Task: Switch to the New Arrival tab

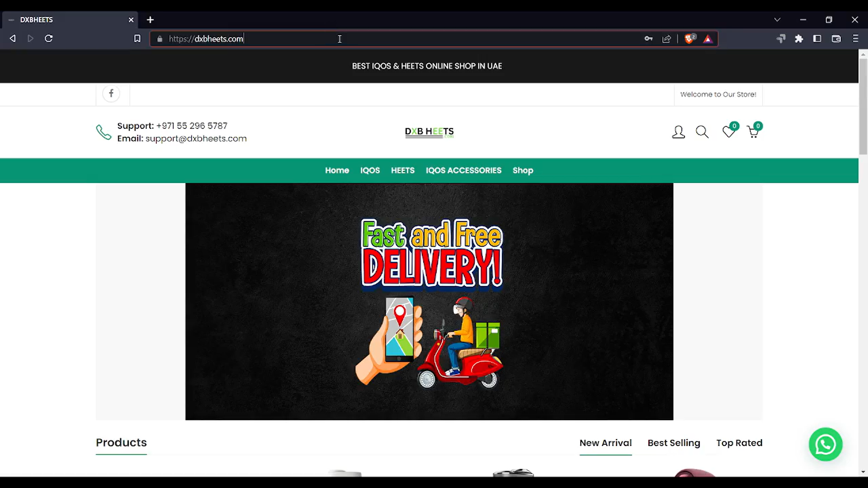Action: click(605, 443)
